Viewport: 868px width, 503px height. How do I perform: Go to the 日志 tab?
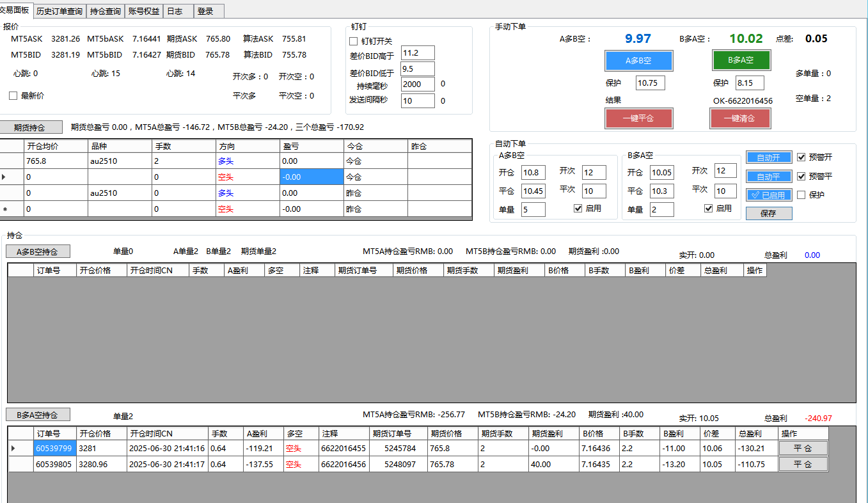[x=174, y=11]
